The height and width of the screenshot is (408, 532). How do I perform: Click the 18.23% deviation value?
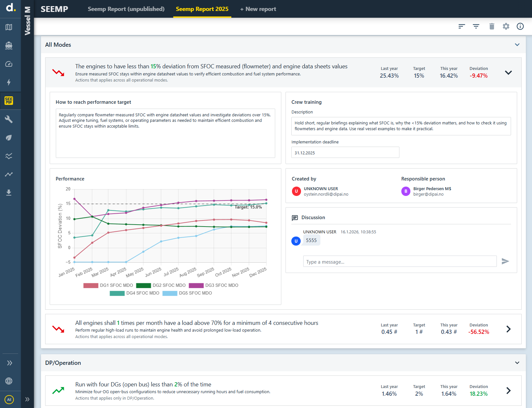(x=479, y=394)
